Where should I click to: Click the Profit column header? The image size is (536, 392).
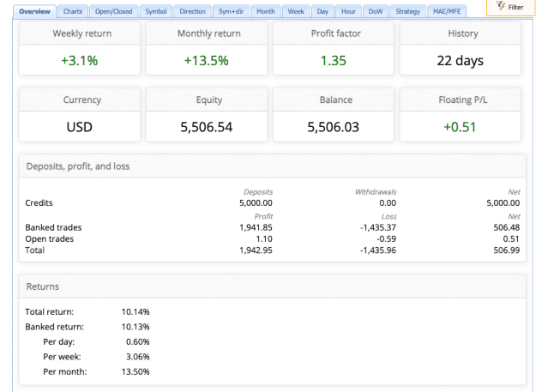(263, 217)
